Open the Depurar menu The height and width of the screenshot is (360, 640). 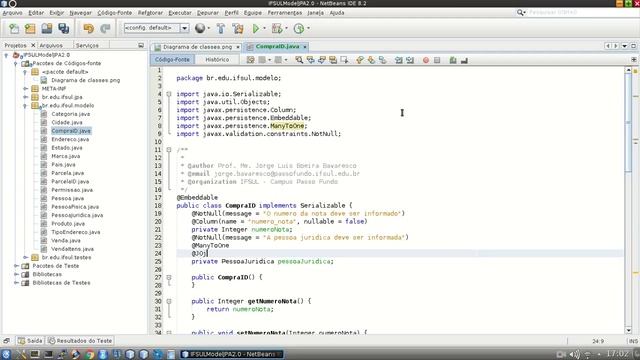(208, 13)
